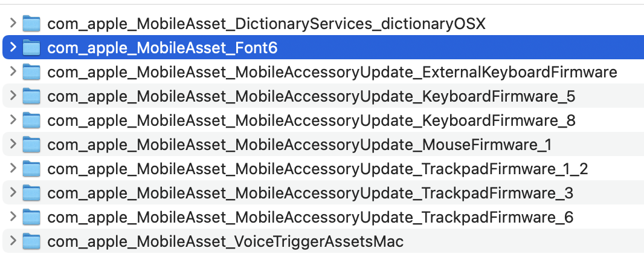This screenshot has height=271, width=644.
Task: Click the Font6 folder icon
Action: [31, 48]
